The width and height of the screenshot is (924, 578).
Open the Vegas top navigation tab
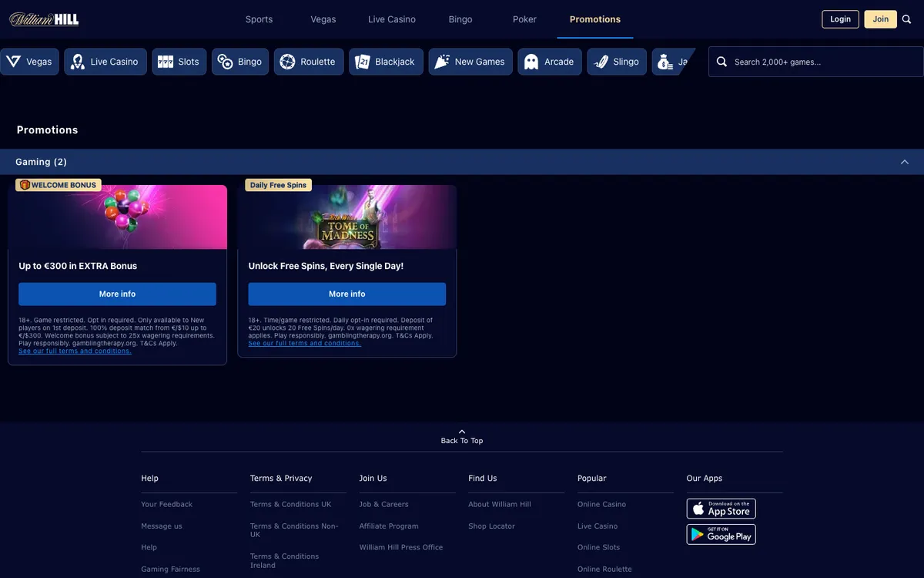pyautogui.click(x=323, y=19)
